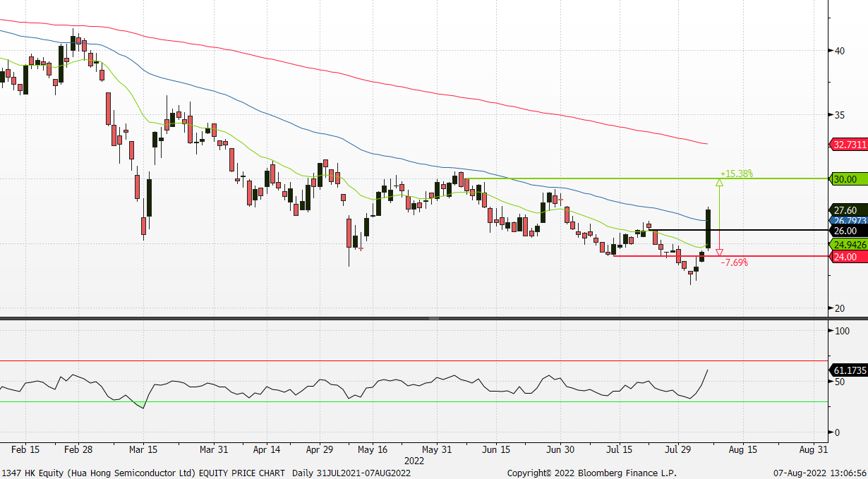The height and width of the screenshot is (479, 868).
Task: Click the black 26.00 horizontal level line
Action: pyautogui.click(x=737, y=230)
